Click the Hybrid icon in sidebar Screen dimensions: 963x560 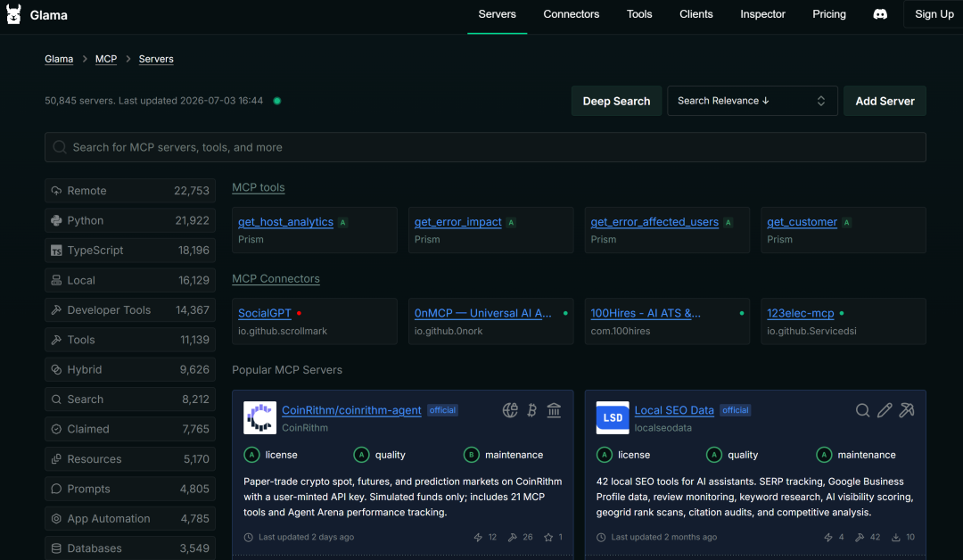56,370
